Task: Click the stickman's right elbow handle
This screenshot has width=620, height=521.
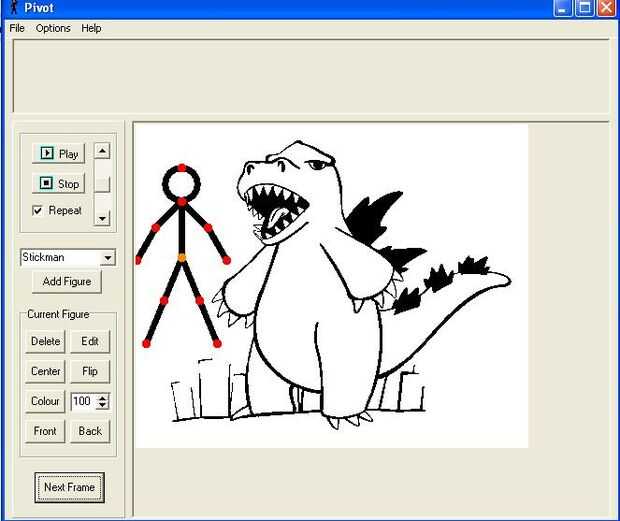Action: click(208, 228)
